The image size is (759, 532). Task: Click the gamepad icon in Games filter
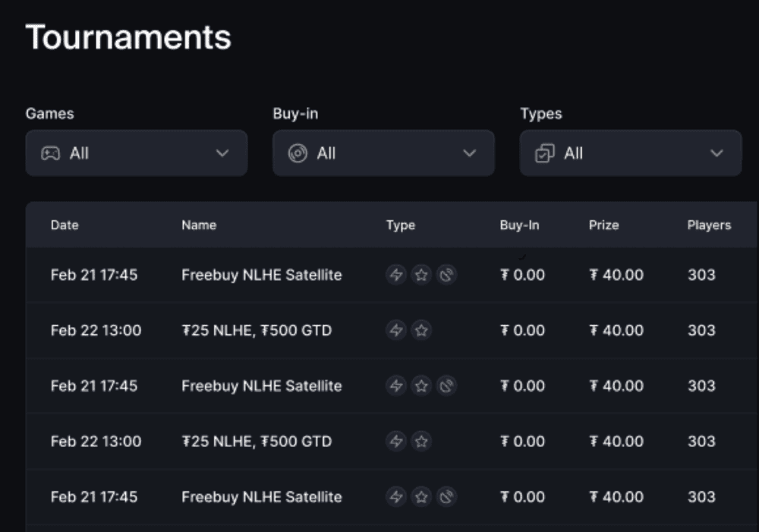50,153
